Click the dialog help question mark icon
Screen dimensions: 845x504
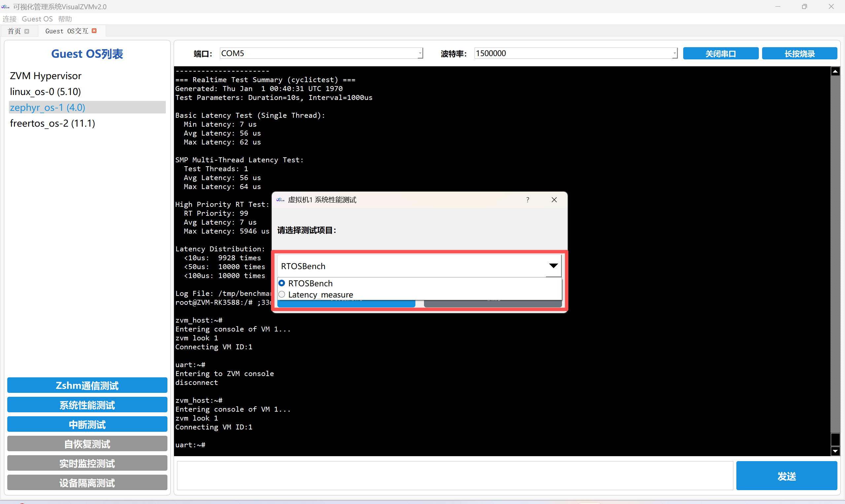528,200
